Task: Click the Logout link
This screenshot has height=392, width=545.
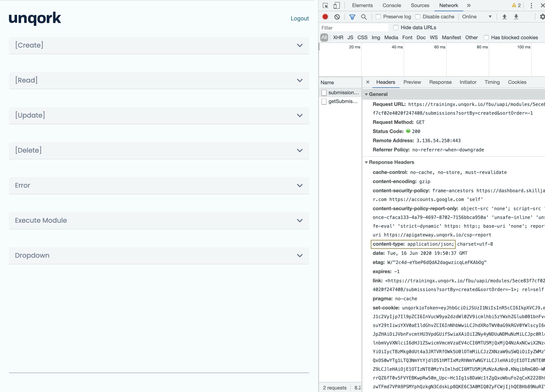Action: (299, 19)
